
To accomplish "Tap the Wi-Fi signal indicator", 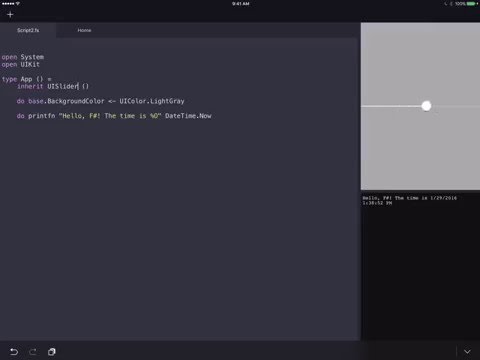I will (x=18, y=4).
